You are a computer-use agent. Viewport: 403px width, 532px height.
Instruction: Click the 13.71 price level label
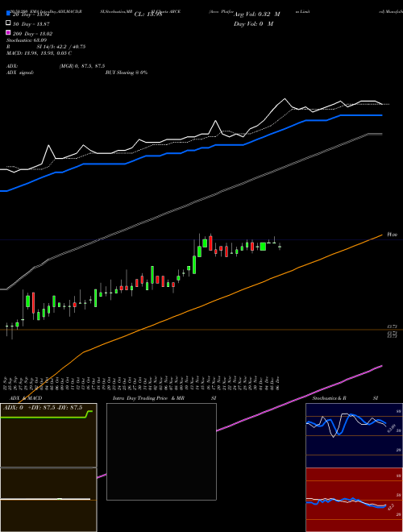pyautogui.click(x=393, y=326)
